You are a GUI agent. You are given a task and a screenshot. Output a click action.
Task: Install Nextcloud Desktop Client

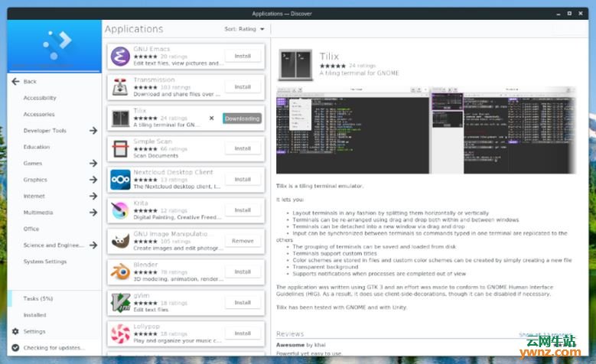[243, 179]
